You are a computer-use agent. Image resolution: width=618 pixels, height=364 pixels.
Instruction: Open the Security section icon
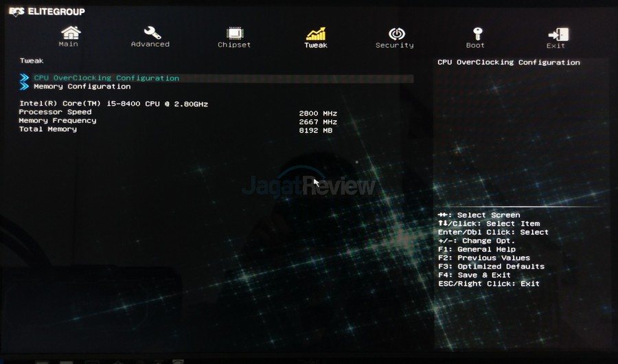[396, 33]
